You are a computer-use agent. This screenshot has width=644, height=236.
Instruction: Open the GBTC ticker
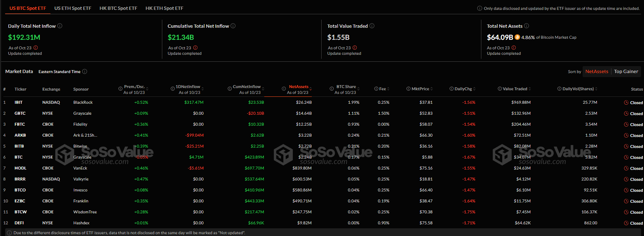point(20,113)
